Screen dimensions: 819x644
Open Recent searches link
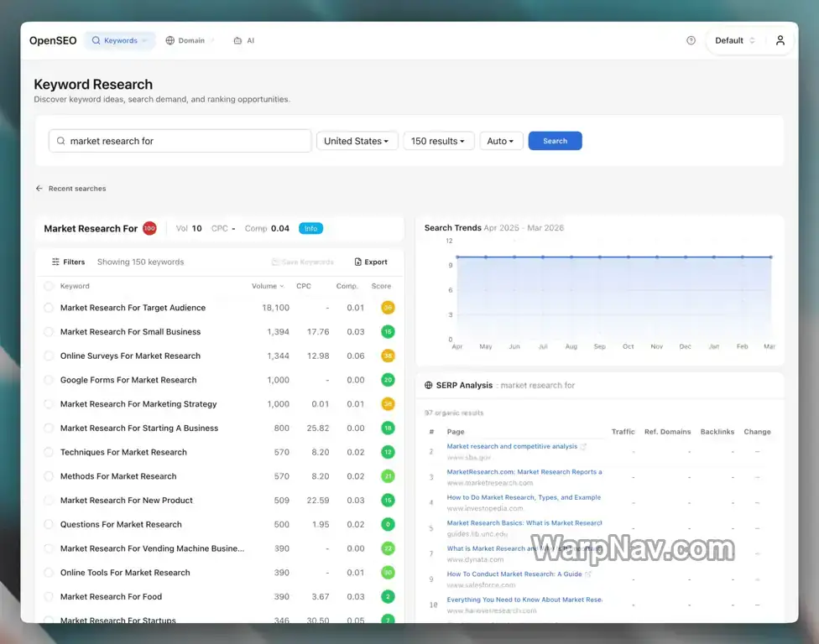point(77,189)
